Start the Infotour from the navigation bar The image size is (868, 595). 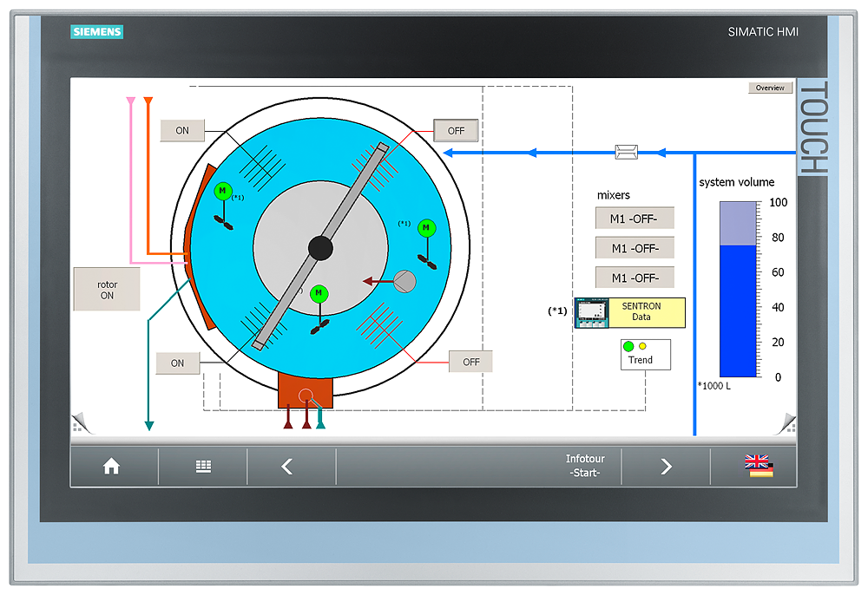click(x=585, y=466)
